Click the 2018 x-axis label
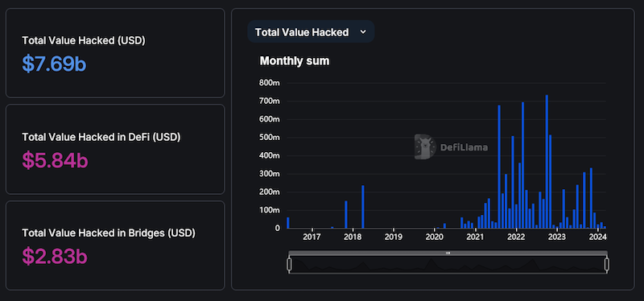Viewport: 644px width, 301px height. click(353, 237)
